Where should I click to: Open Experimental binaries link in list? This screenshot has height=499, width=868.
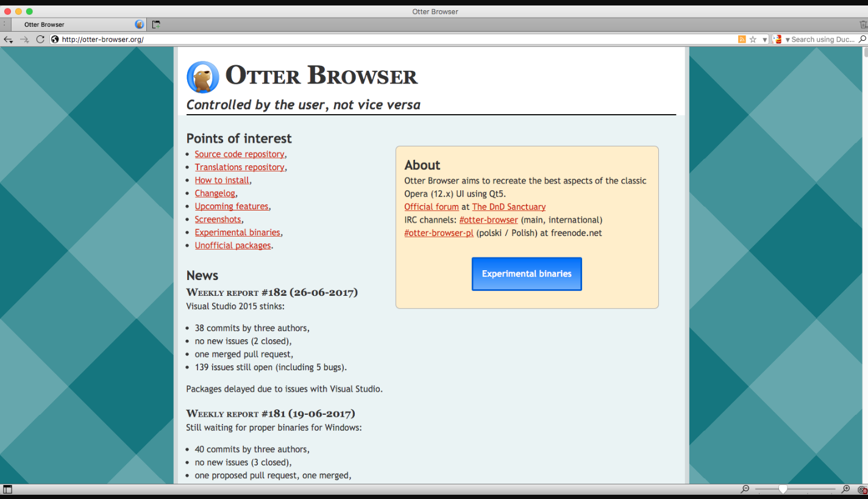point(238,232)
